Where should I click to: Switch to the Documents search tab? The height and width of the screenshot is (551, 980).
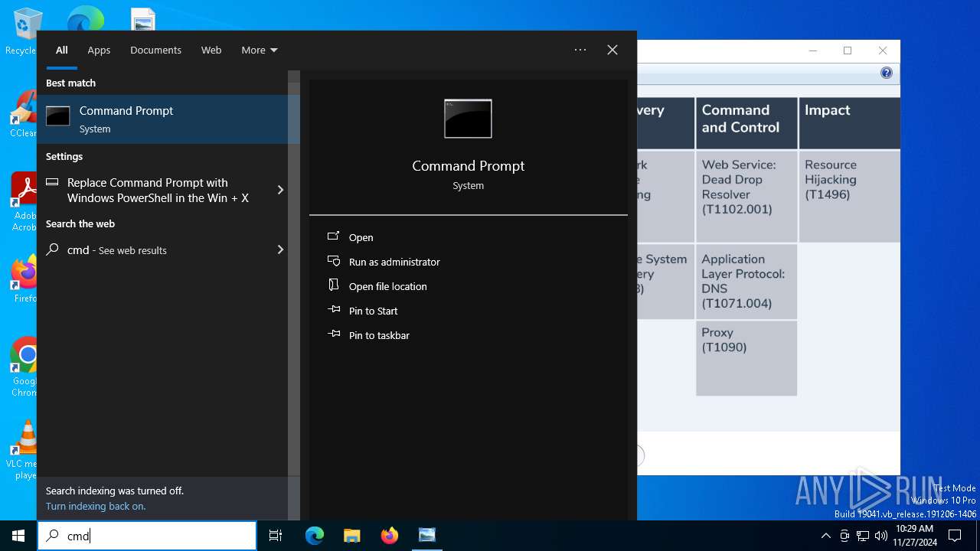(155, 50)
